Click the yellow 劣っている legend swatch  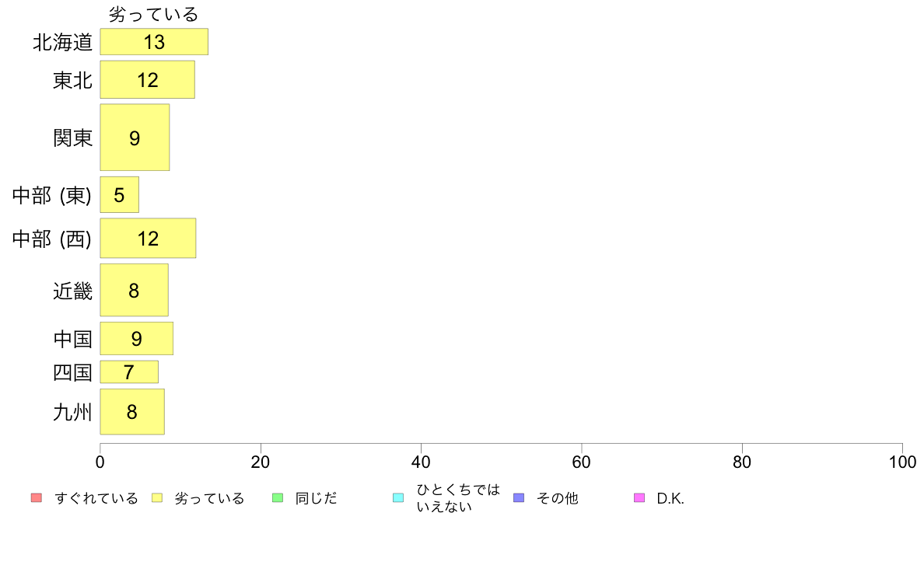[x=157, y=498]
